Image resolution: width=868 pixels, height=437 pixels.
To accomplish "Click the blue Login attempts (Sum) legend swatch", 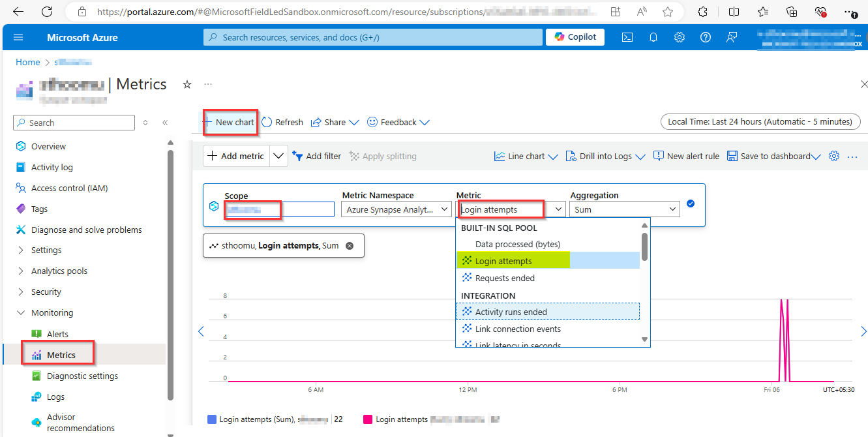I will 211,419.
